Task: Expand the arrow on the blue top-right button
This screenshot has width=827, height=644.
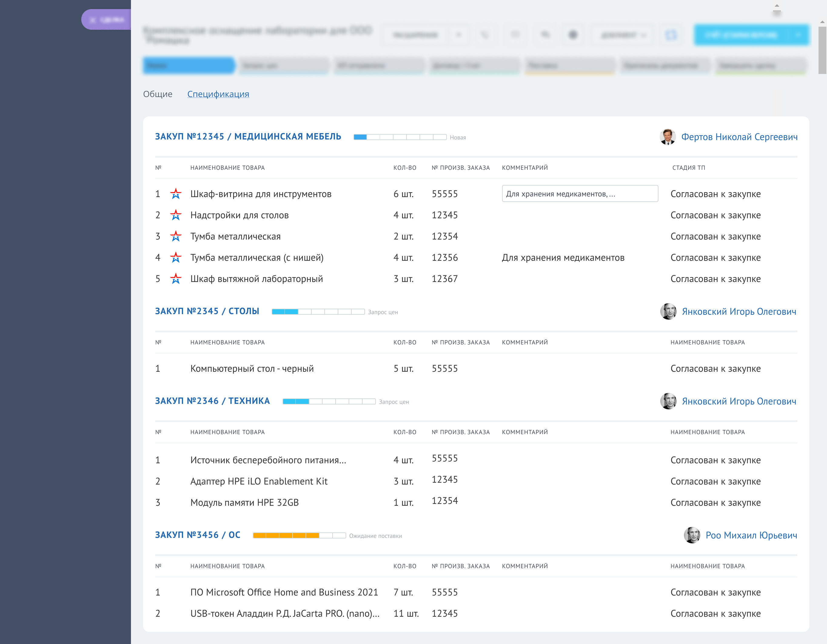Action: [x=798, y=35]
